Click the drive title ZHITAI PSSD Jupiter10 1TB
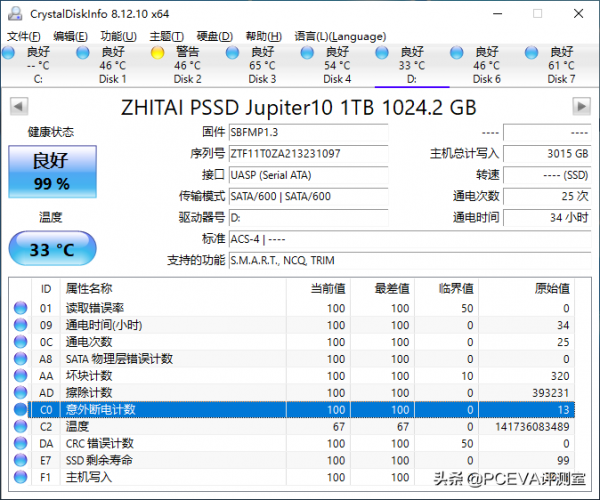 (x=298, y=107)
